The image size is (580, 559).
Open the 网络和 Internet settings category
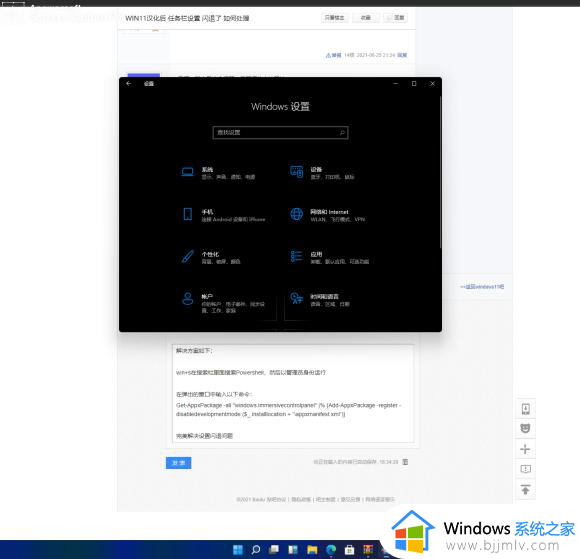click(328, 215)
